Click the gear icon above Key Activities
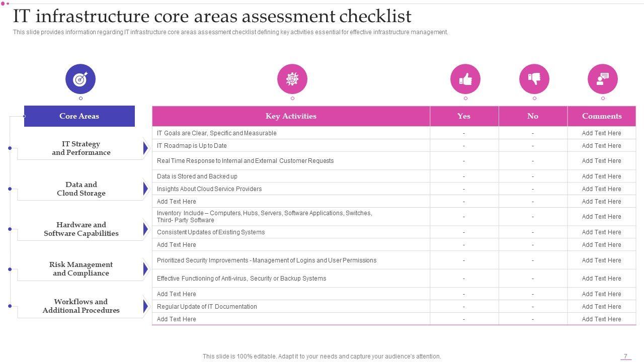 tap(292, 79)
